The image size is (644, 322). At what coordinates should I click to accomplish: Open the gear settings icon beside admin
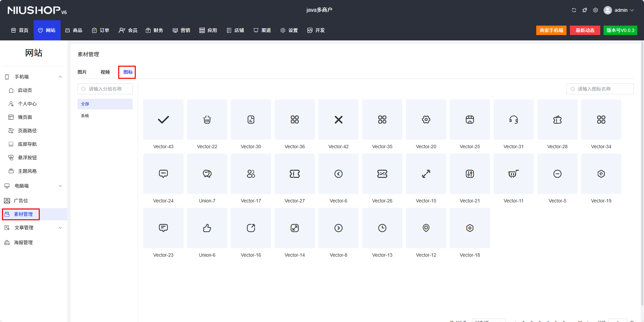tap(595, 10)
